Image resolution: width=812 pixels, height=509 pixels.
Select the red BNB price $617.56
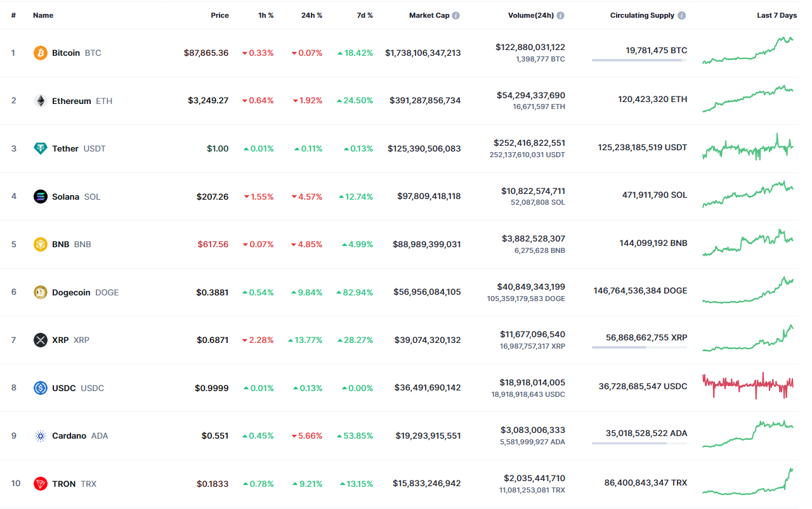(213, 244)
